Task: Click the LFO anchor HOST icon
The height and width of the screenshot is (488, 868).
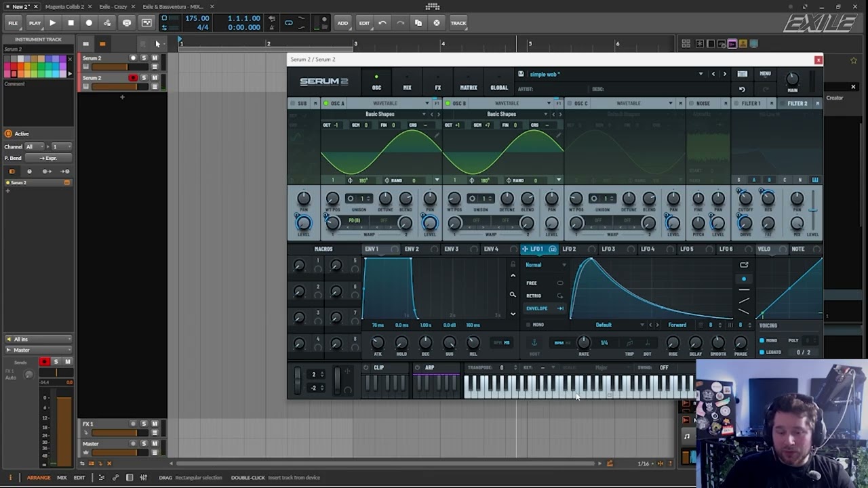Action: tap(534, 342)
